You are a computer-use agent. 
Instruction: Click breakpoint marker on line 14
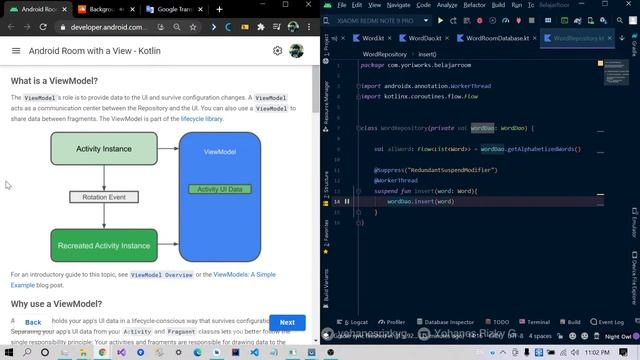[x=347, y=201]
